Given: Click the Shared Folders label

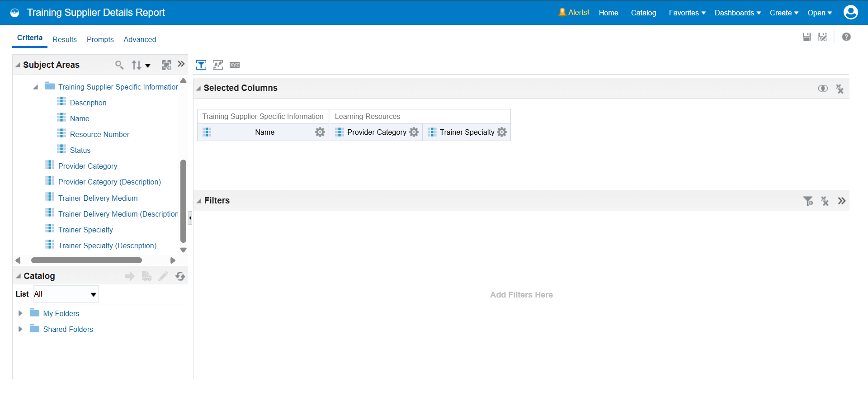Looking at the screenshot, I should coord(68,329).
